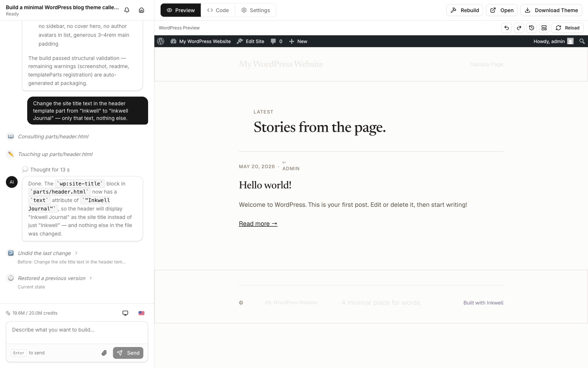Change language via the US flag icon
The image size is (588, 368).
[x=141, y=313]
